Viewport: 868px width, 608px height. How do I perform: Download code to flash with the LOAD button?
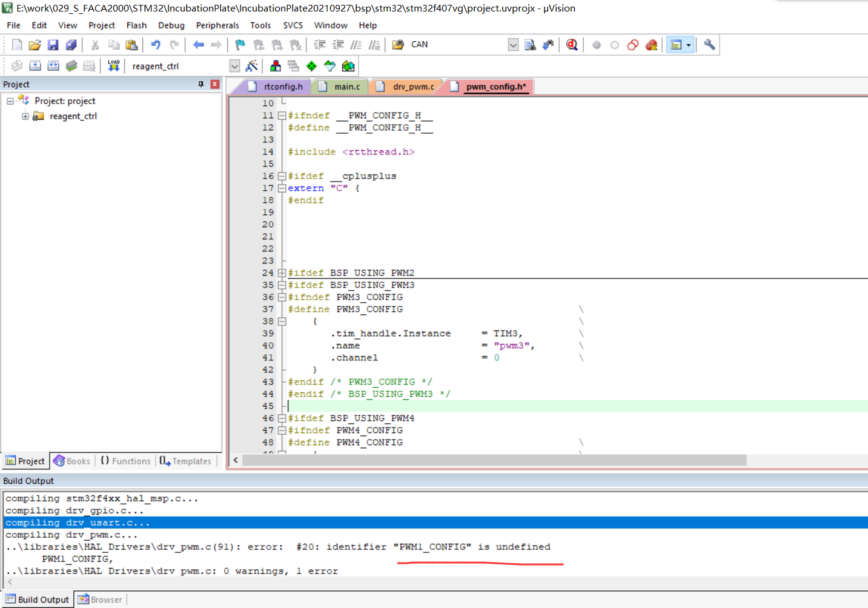pyautogui.click(x=113, y=65)
